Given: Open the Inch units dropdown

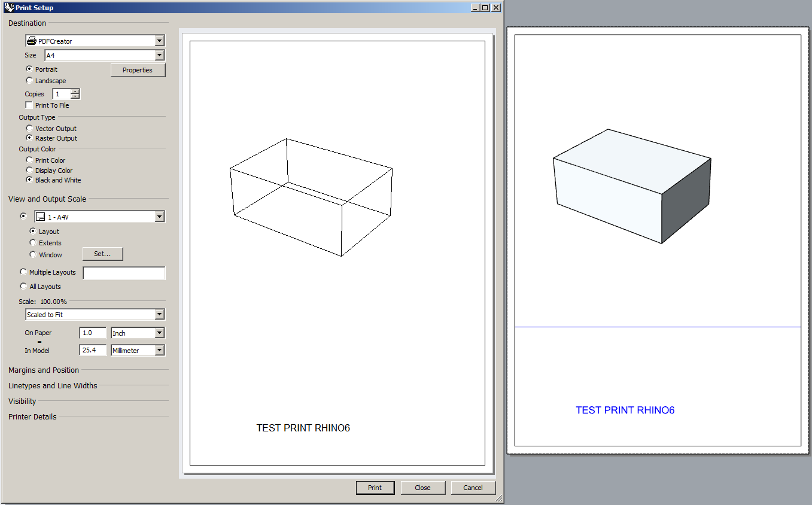Looking at the screenshot, I should click(159, 333).
